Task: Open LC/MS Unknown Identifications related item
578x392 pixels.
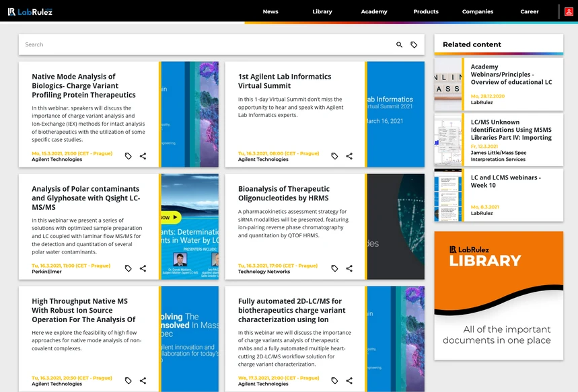Action: coord(511,130)
